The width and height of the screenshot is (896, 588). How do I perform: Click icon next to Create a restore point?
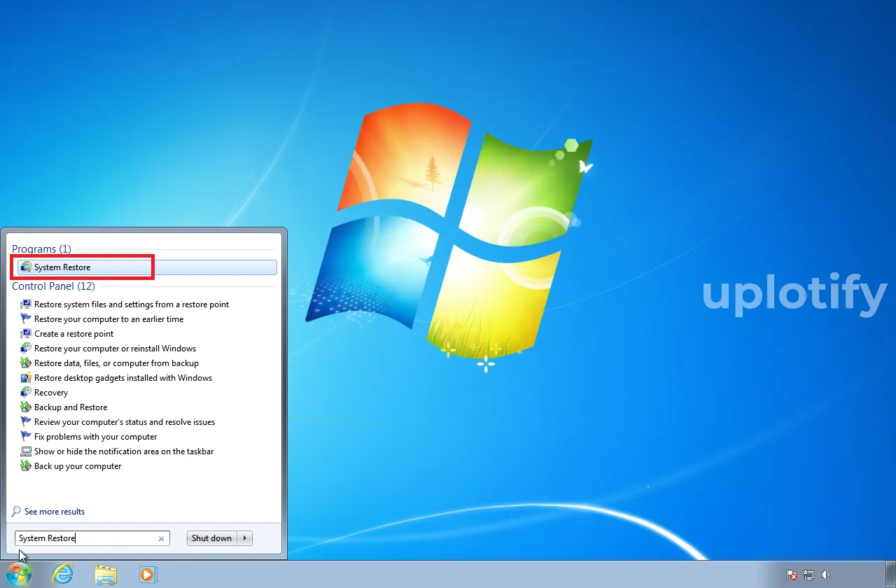click(26, 334)
